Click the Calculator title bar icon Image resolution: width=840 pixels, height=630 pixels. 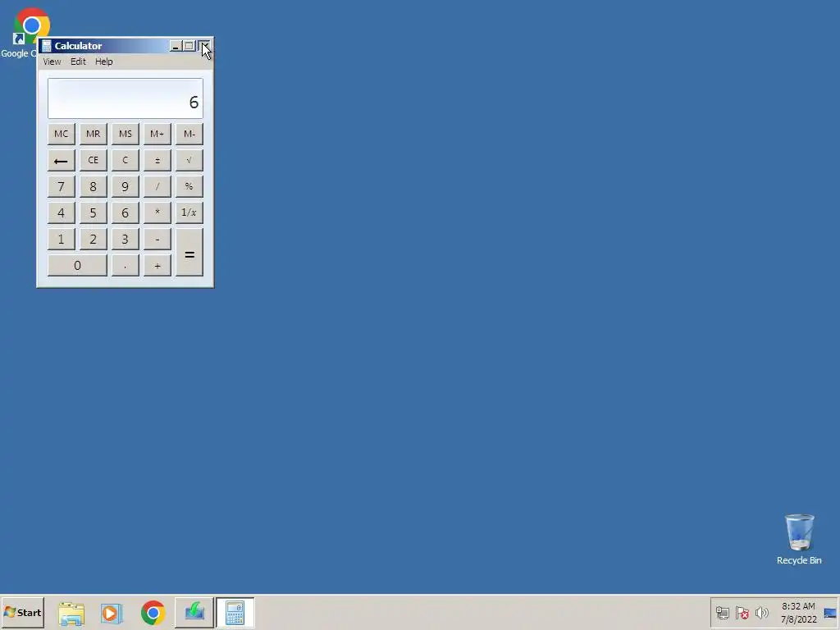click(x=47, y=46)
